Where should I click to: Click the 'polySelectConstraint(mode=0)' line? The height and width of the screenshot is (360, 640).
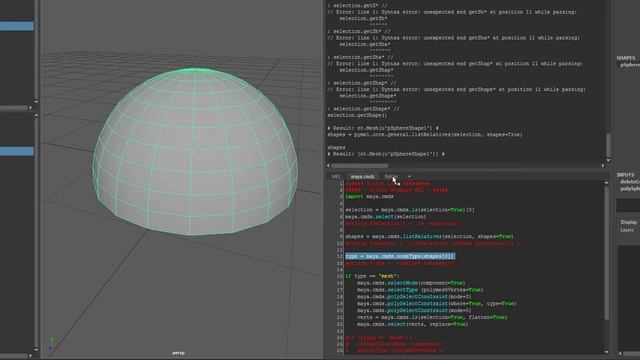pyautogui.click(x=414, y=310)
